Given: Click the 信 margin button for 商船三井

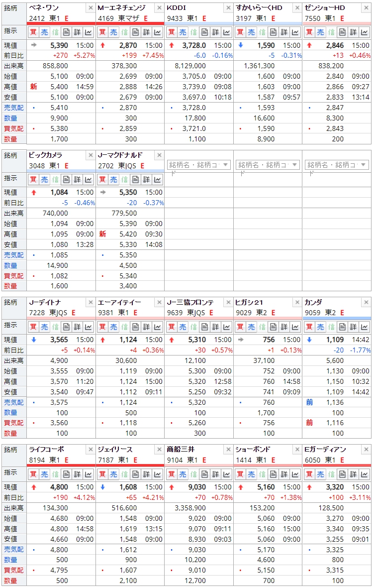Looking at the screenshot, I should [x=193, y=474].
